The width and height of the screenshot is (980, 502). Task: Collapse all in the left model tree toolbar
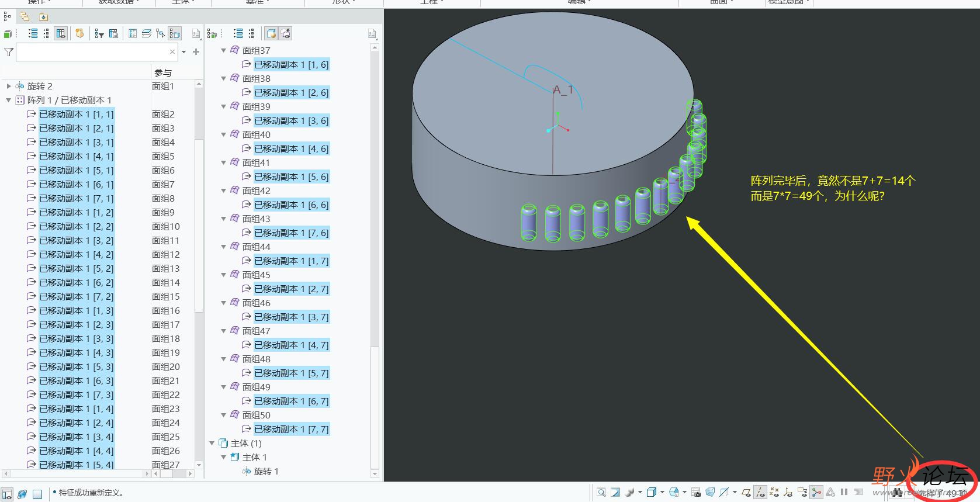tap(46, 33)
